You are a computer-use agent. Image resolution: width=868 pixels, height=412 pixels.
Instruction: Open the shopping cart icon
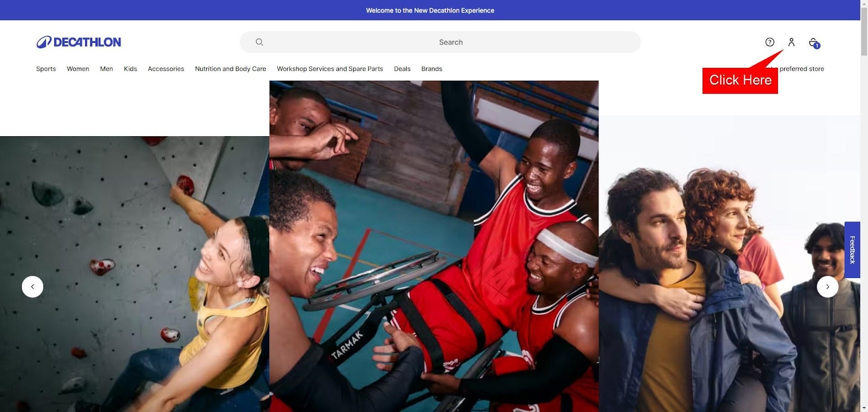(814, 42)
